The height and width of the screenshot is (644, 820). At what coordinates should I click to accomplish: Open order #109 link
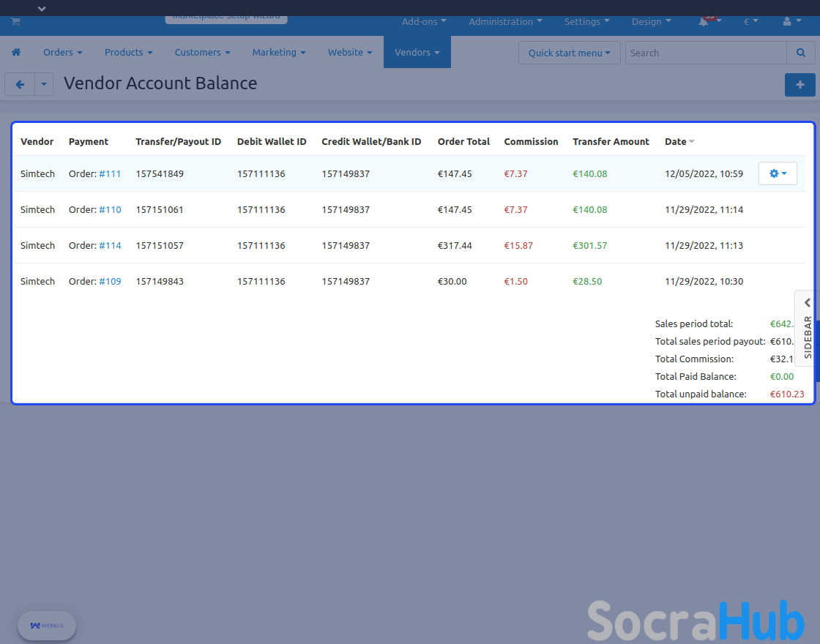(110, 281)
